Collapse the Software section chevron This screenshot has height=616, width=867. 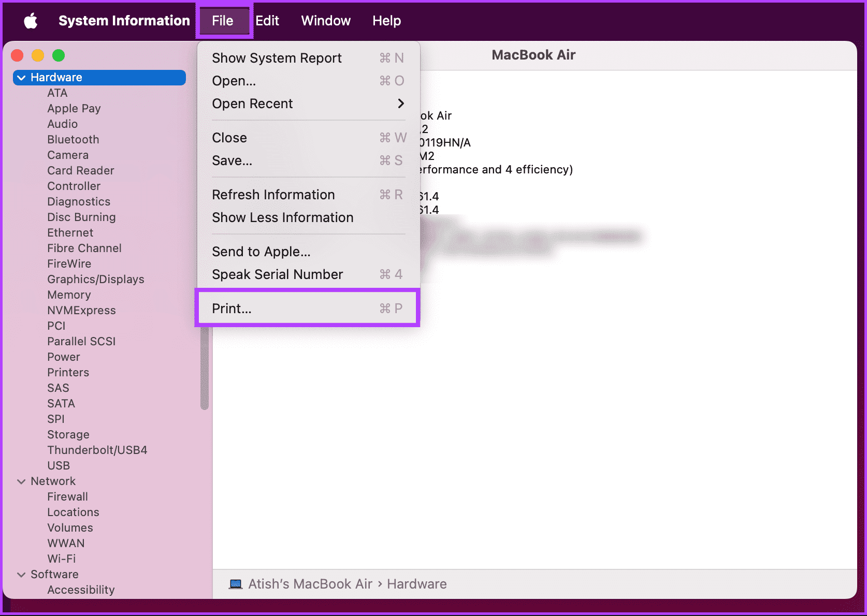pos(21,575)
